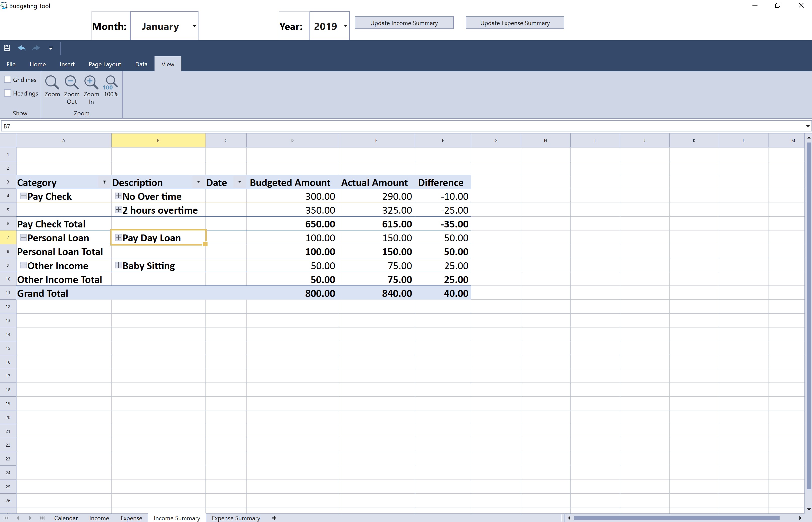Click the Update Expense Summary button

(x=515, y=23)
